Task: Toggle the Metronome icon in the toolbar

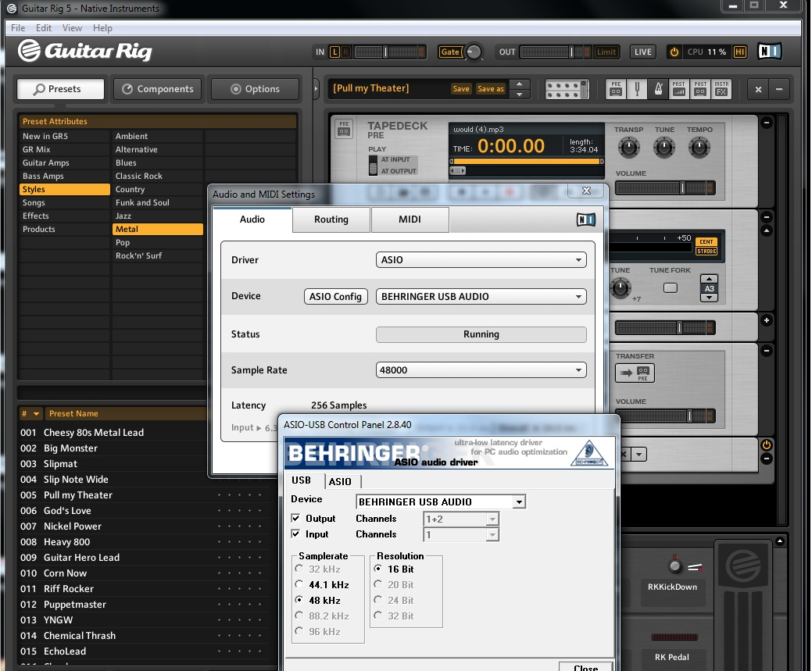Action: [x=658, y=88]
